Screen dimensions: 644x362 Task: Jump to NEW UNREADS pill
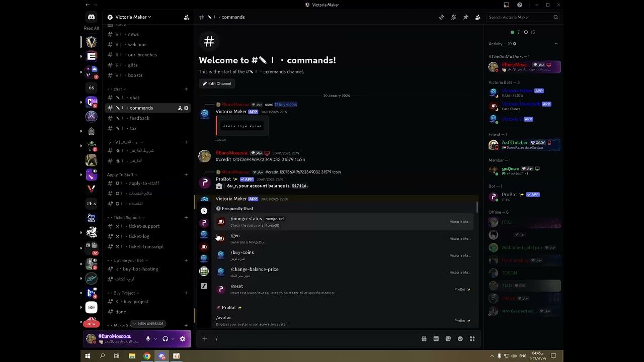coord(148,324)
